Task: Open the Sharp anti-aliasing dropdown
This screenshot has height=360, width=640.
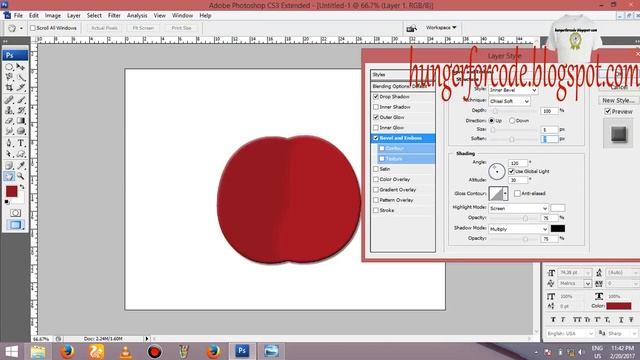Action: (x=622, y=333)
